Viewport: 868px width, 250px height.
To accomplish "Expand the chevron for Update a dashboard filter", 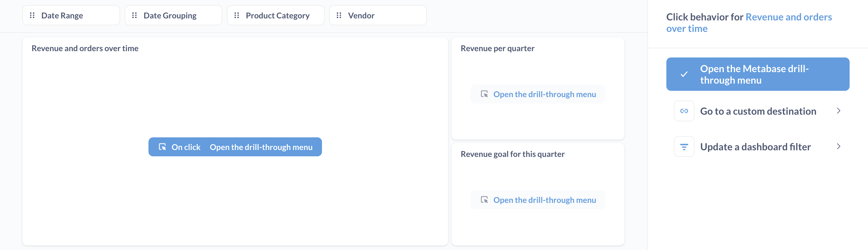I will [839, 147].
